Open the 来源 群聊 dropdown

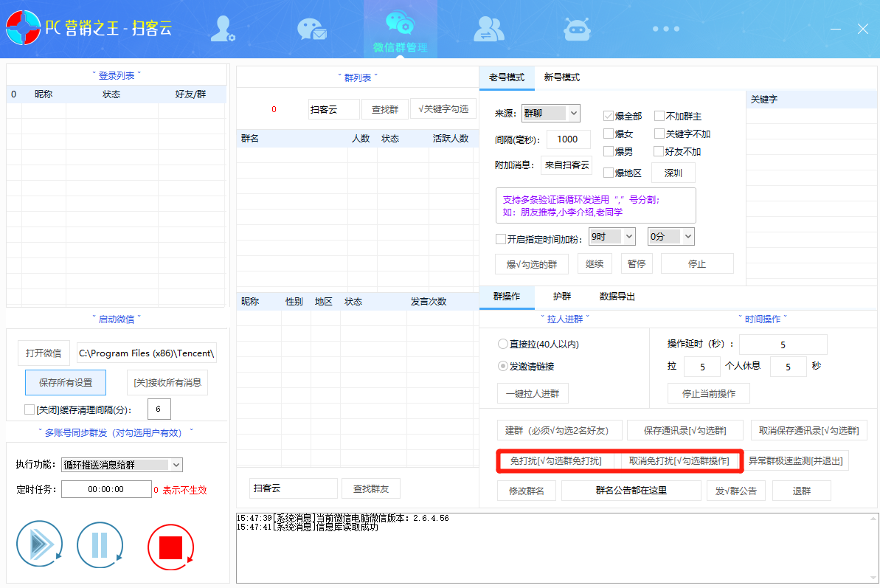coord(550,114)
